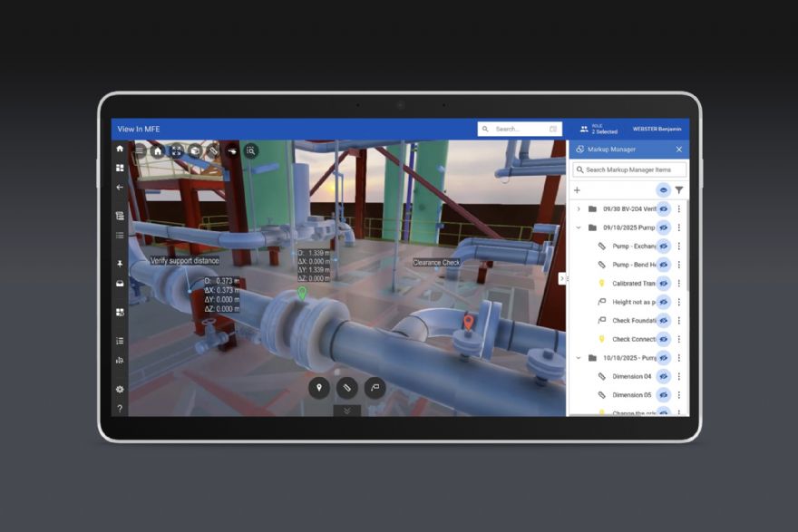798x532 pixels.
Task: Open the hamburger menu in viewer toolbar
Action: (140, 151)
